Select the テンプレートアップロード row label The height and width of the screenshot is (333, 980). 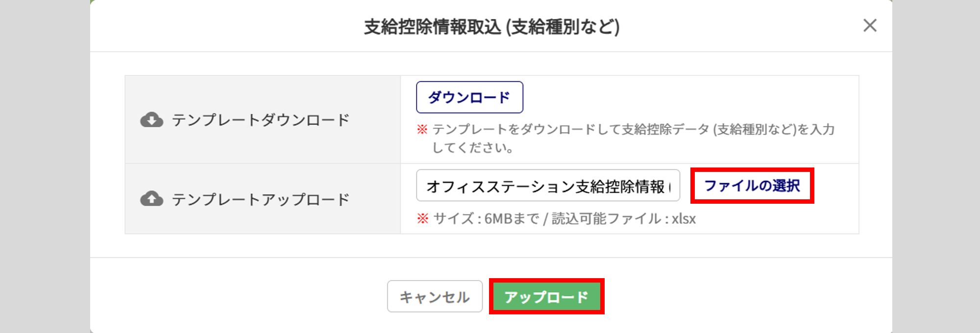click(260, 199)
